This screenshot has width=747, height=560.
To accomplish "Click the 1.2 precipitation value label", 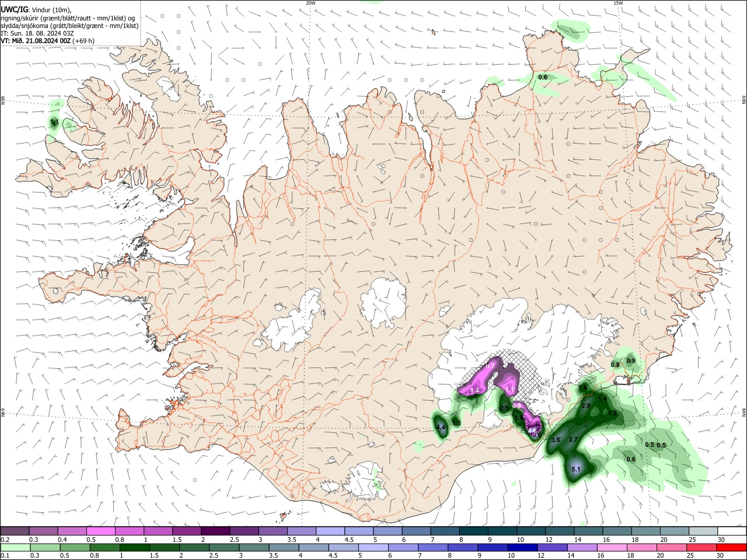I will coord(613,413).
